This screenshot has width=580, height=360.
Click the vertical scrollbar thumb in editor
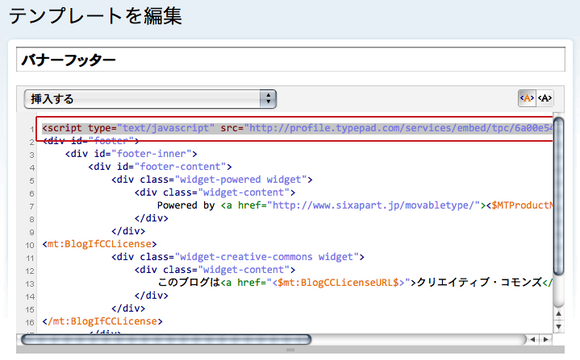558,196
